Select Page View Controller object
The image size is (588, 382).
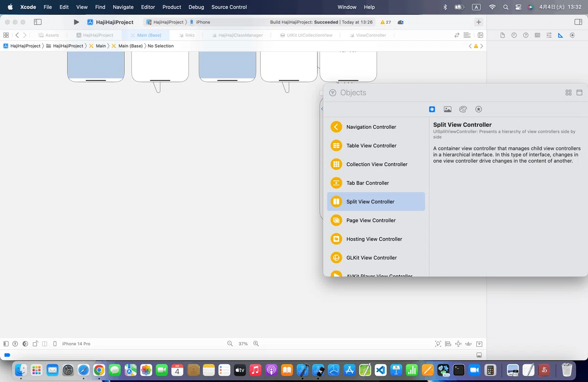[376, 220]
